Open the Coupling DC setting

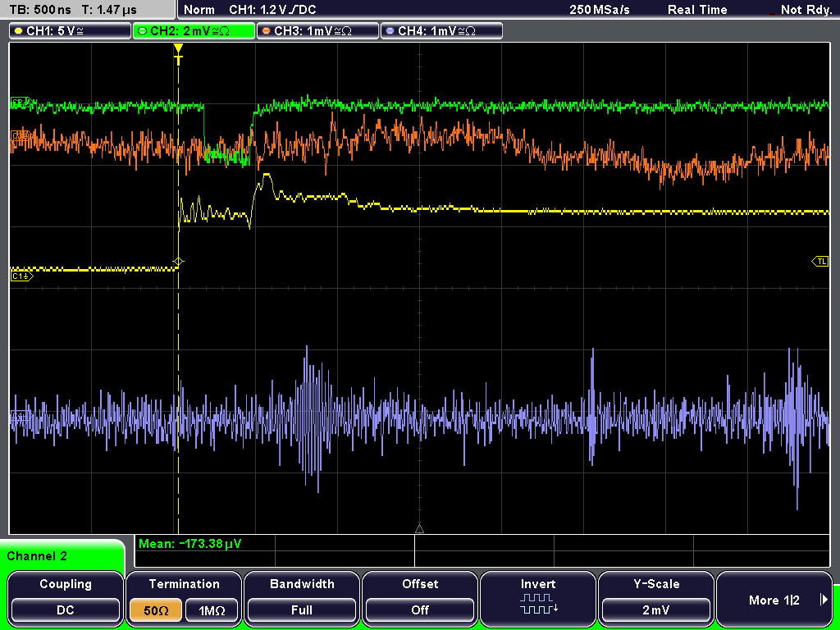pyautogui.click(x=66, y=597)
